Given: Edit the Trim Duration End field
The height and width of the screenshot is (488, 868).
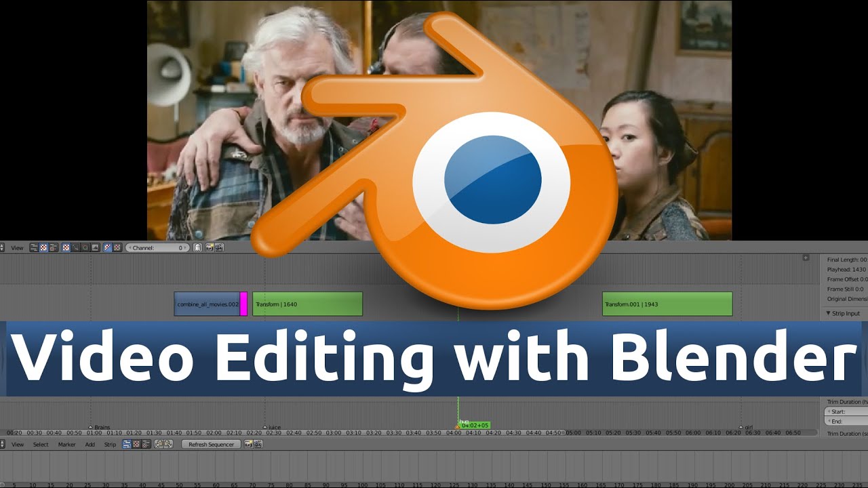Looking at the screenshot, I should click(846, 422).
